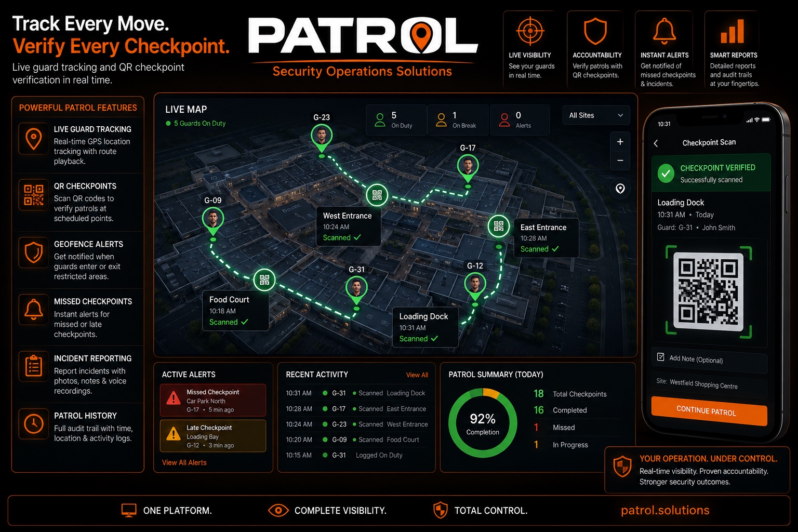Click the red Missed Checkpoint warning icon

[173, 398]
